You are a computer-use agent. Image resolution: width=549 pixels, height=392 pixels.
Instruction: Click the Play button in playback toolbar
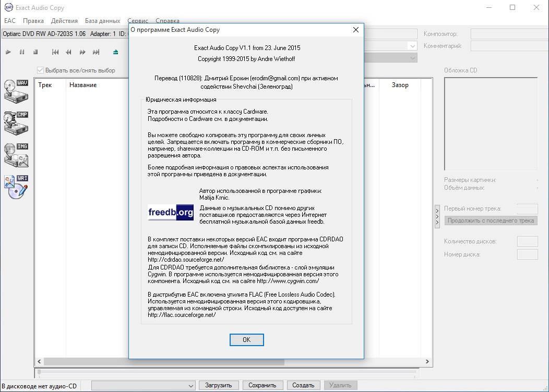pyautogui.click(x=8, y=52)
